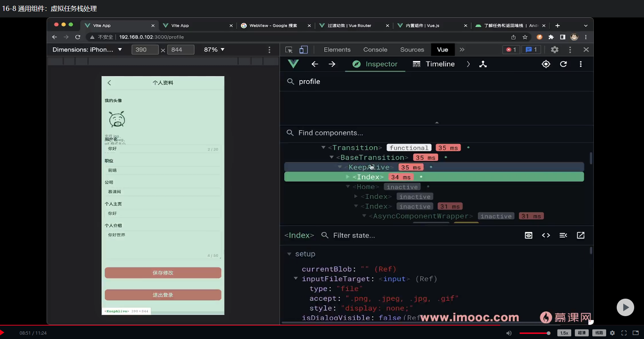
Task: Click the 线路 button in the player
Action: click(599, 333)
